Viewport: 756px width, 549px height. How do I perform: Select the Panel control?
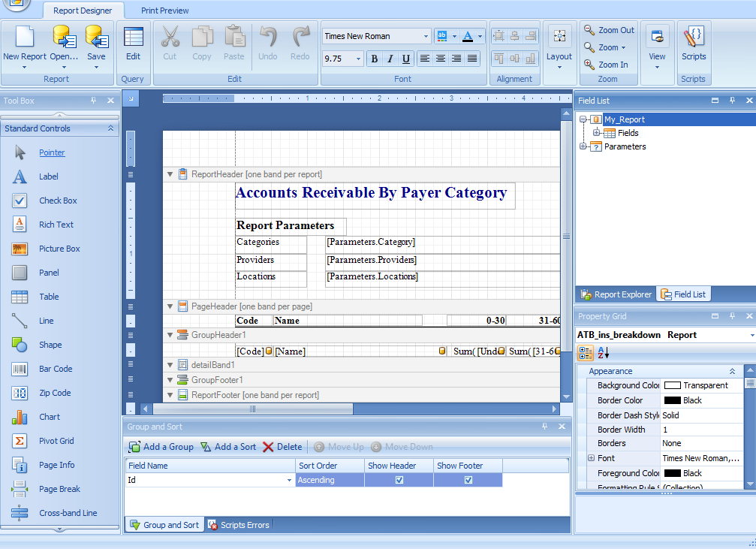pos(49,273)
